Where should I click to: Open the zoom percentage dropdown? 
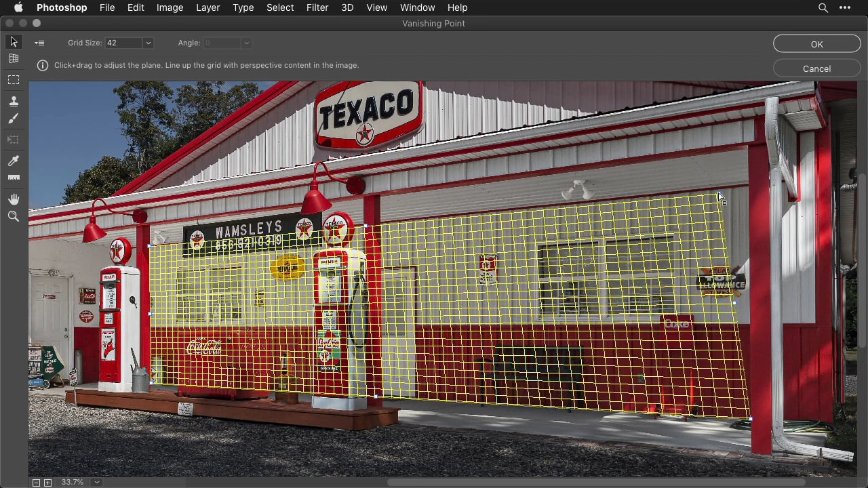pos(97,483)
